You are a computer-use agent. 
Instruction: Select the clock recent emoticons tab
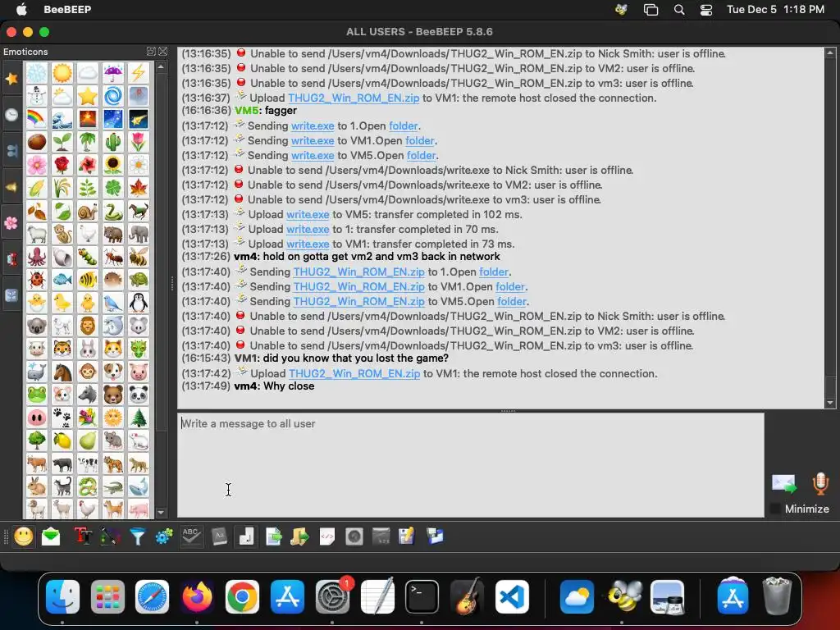(11, 115)
